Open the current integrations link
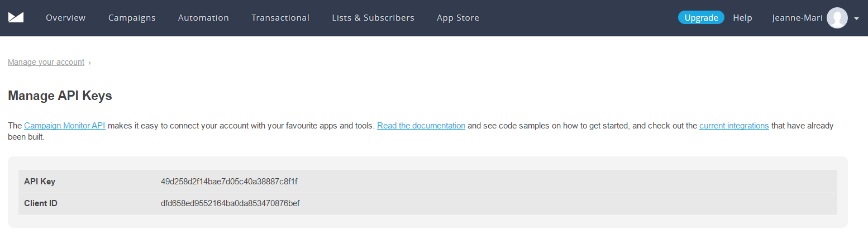The width and height of the screenshot is (868, 243). click(734, 126)
